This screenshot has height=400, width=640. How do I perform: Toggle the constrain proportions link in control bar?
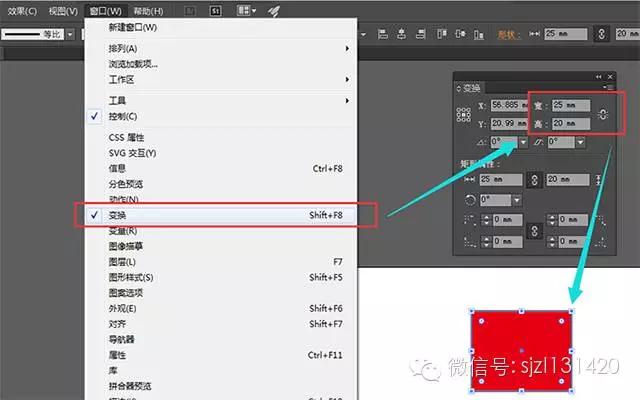[602, 34]
